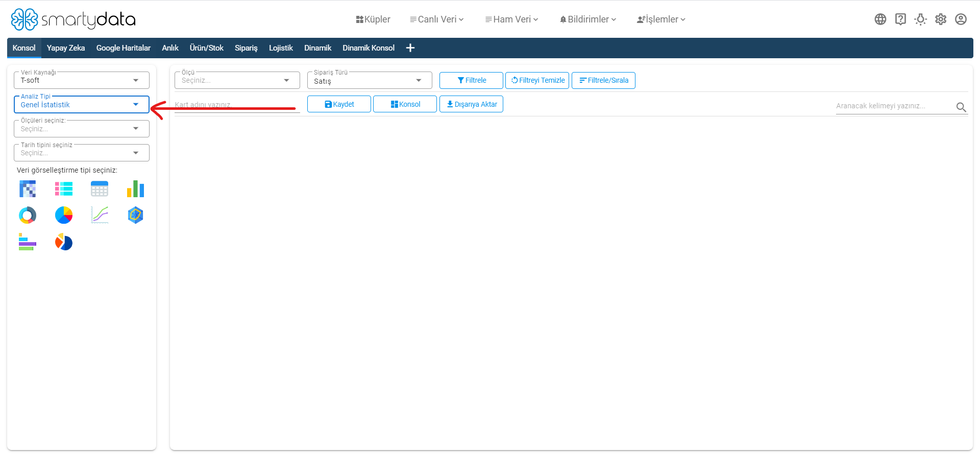Screen dimensions: 980x470
Task: Toggle the light bulb theme icon
Action: (x=921, y=19)
